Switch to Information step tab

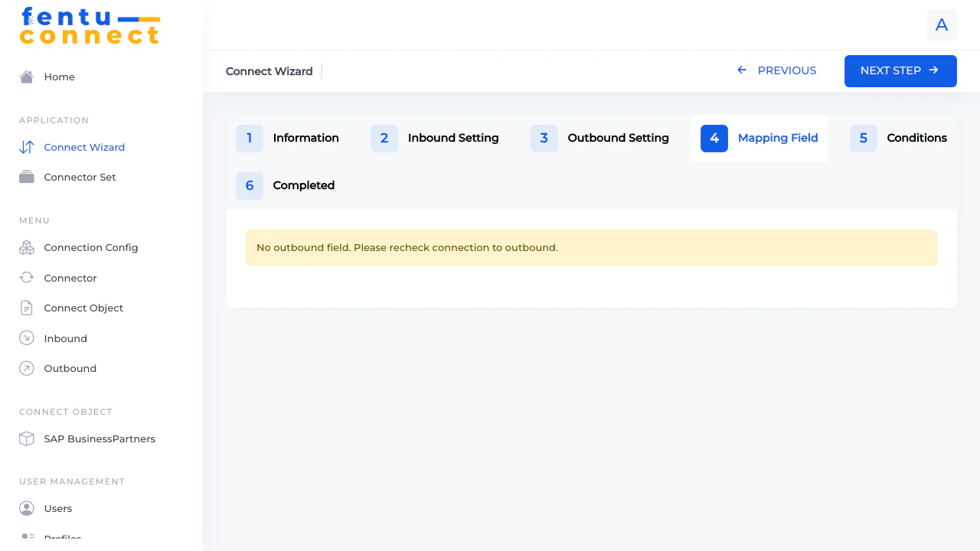pyautogui.click(x=287, y=139)
